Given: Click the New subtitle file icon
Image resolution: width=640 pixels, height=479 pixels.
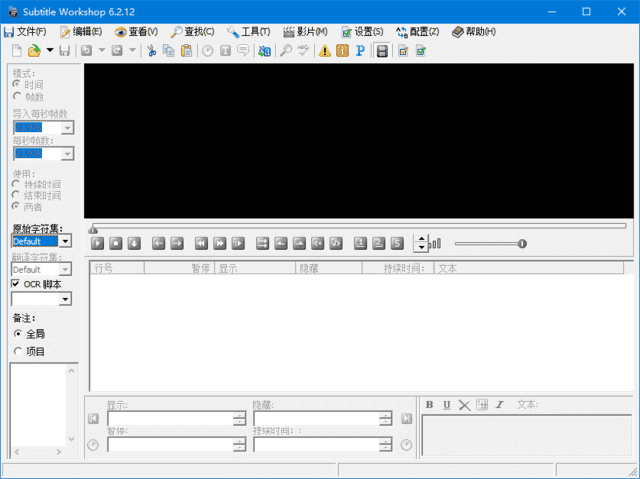Looking at the screenshot, I should pyautogui.click(x=17, y=51).
